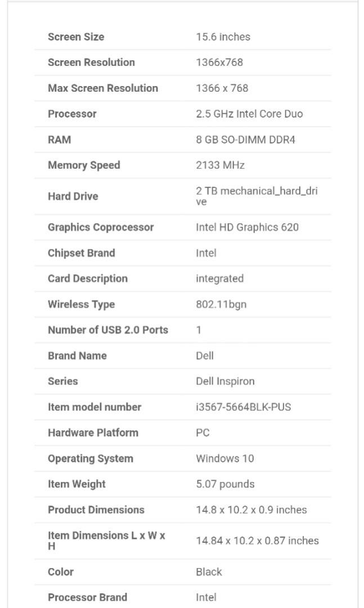Click the 'RAM' label
364x608 pixels.
59,140
